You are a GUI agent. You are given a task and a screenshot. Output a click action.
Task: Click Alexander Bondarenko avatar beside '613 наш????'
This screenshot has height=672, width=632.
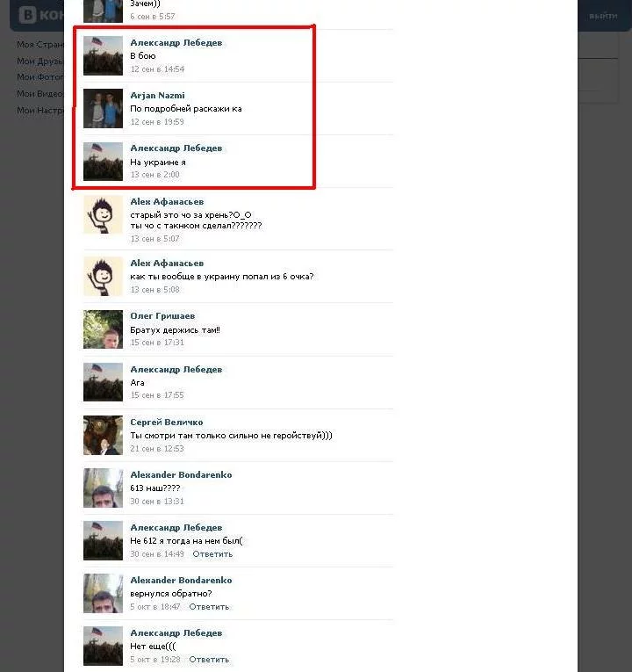[103, 488]
